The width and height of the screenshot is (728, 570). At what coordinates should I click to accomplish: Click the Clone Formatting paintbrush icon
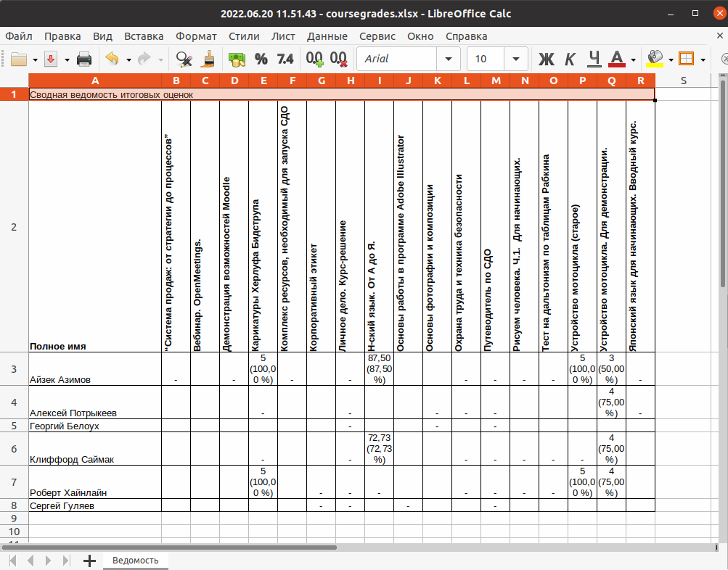(x=208, y=59)
